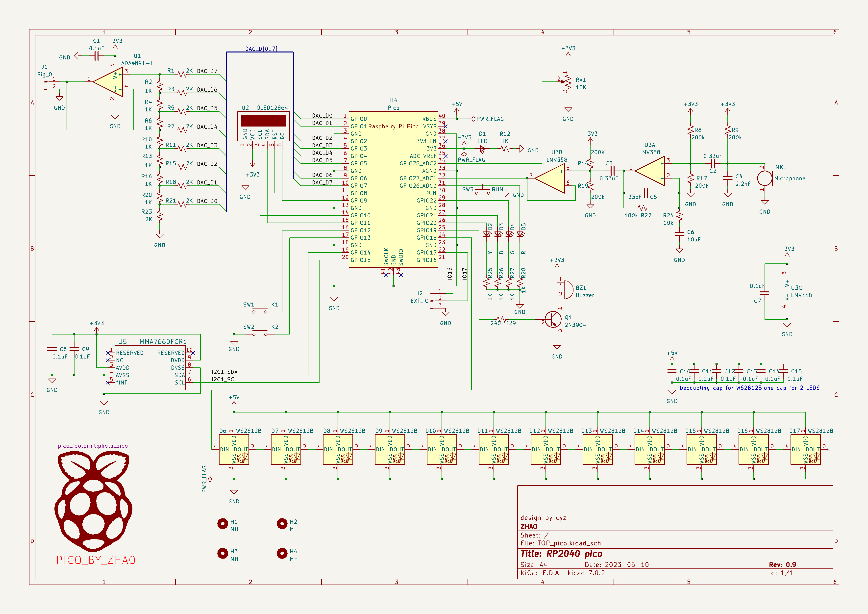Select the I2C1_SDA net label
The height and width of the screenshot is (614, 868).
tap(224, 372)
